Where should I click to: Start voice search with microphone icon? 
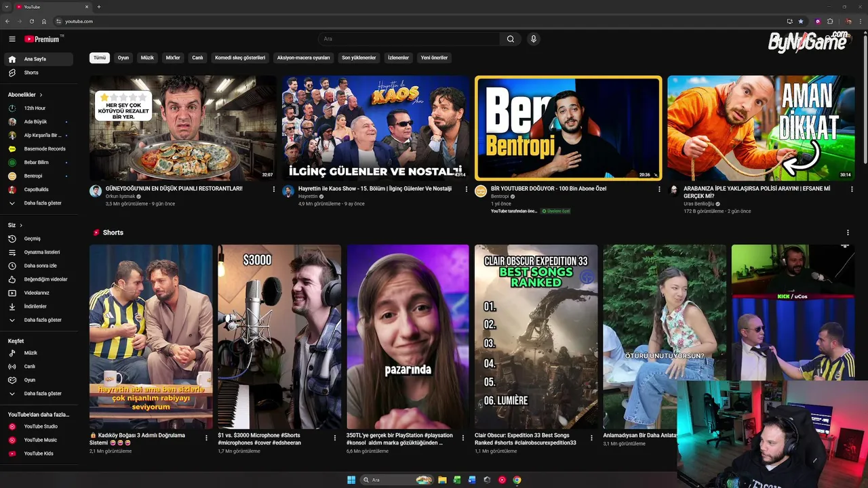534,39
